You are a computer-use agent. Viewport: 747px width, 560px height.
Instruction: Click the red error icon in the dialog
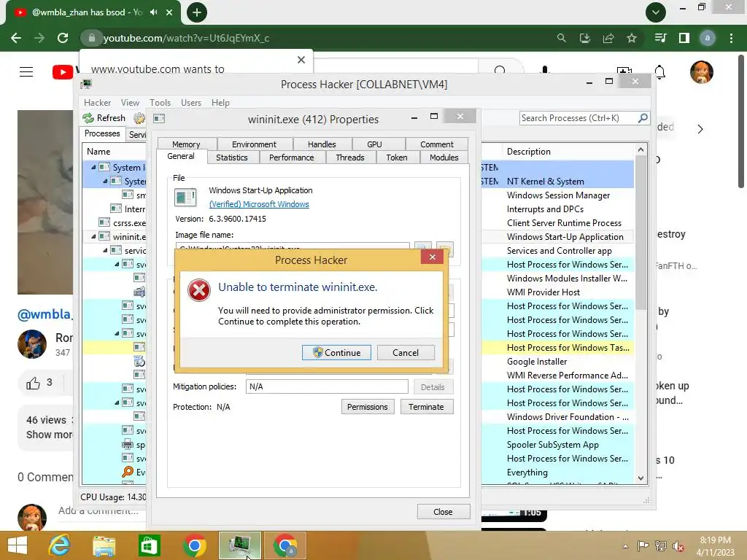[199, 290]
